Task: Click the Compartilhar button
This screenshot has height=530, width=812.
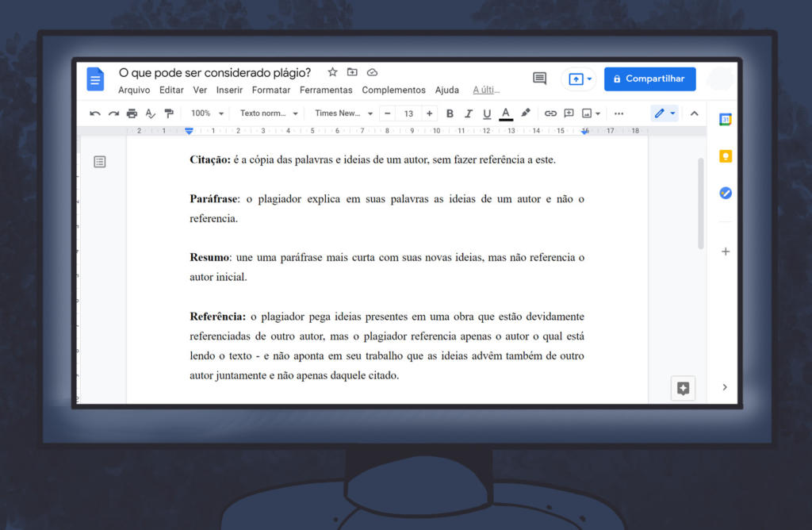Action: pos(649,79)
